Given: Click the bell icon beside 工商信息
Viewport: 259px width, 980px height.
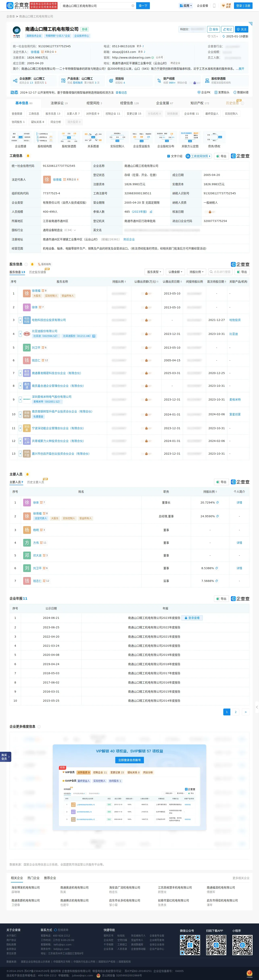Looking at the screenshot, I should (28, 156).
